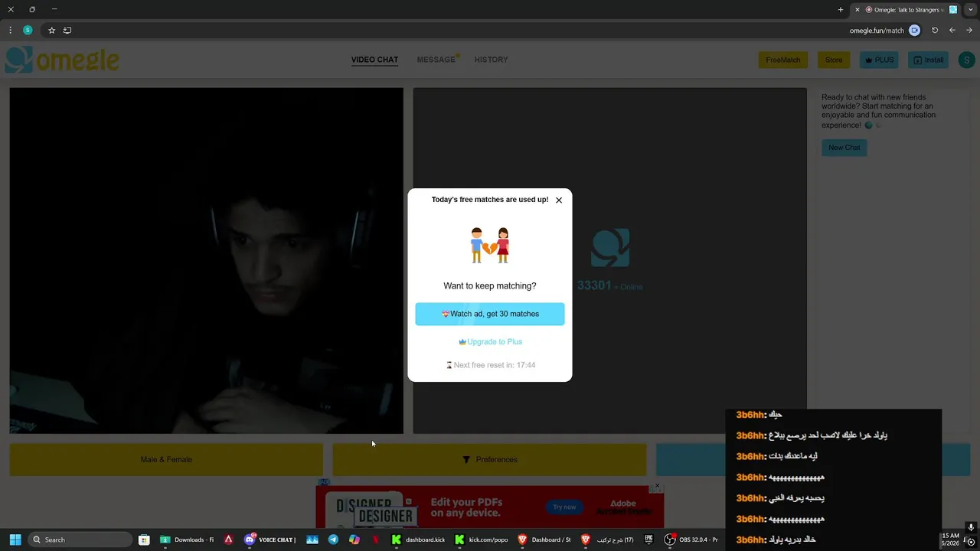Open the red A app in taskbar

point(228,540)
